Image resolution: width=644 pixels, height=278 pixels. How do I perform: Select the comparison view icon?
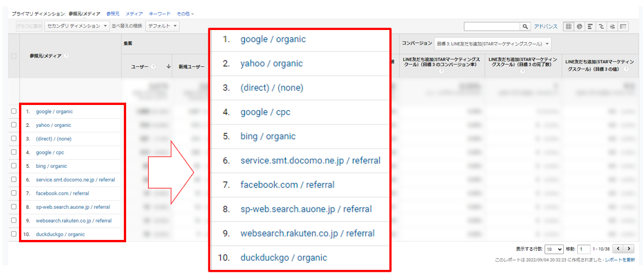click(x=601, y=27)
